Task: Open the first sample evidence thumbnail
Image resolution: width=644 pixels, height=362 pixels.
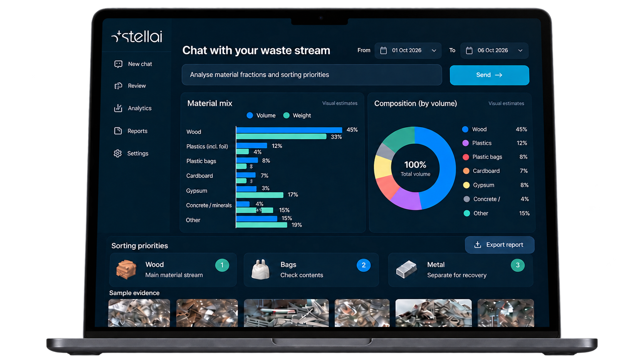Action: pyautogui.click(x=139, y=313)
